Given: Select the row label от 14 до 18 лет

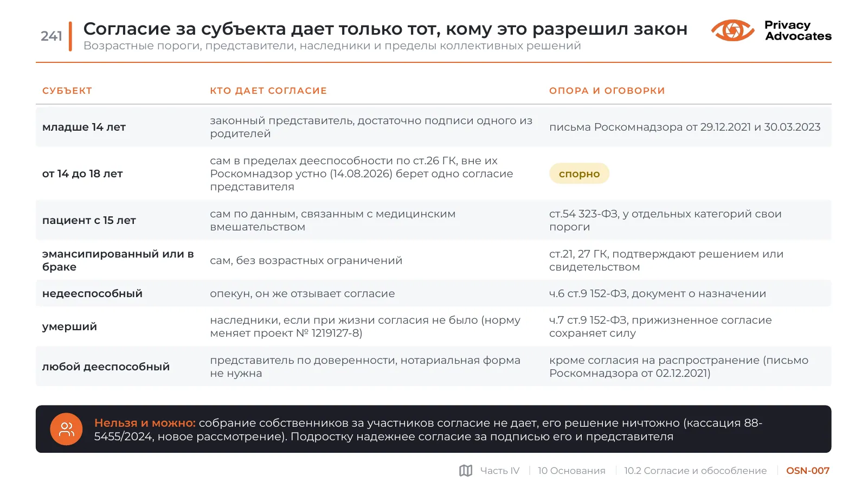Looking at the screenshot, I should coord(82,174).
